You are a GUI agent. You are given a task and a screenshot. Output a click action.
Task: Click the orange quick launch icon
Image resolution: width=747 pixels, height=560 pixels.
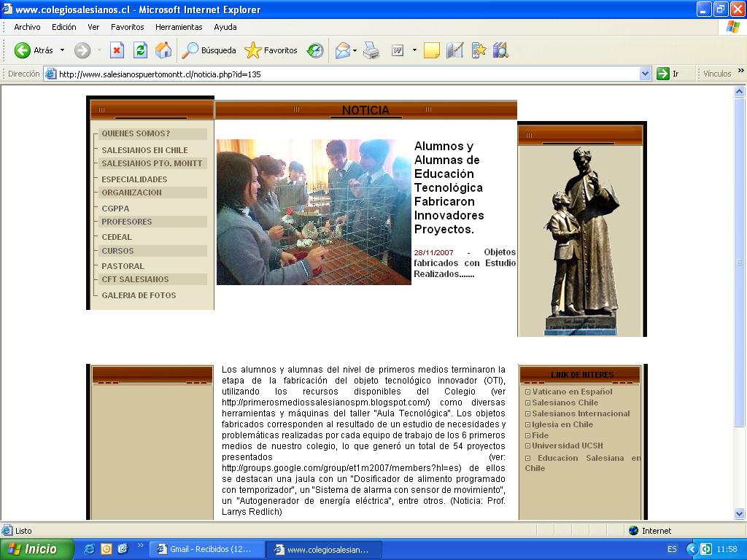[106, 549]
